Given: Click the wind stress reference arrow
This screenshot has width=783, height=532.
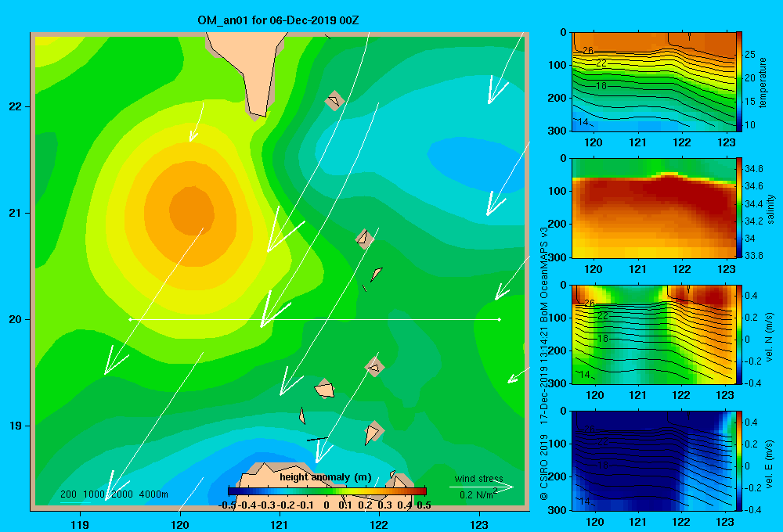Looking at the screenshot, I should pos(482,487).
